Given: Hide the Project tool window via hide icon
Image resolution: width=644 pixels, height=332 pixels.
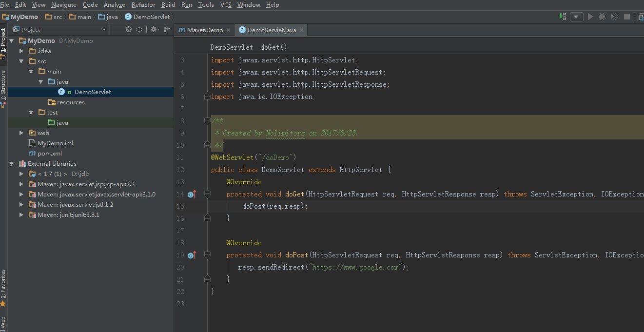Looking at the screenshot, I should point(167,30).
